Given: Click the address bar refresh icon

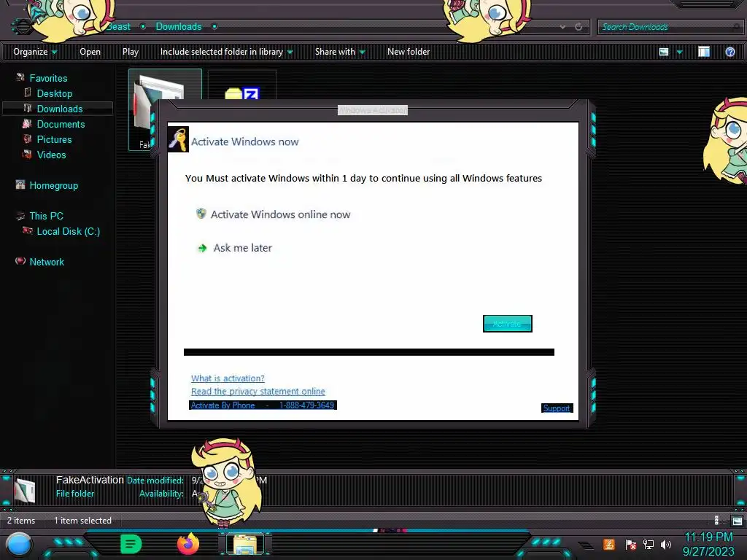Looking at the screenshot, I should point(578,27).
